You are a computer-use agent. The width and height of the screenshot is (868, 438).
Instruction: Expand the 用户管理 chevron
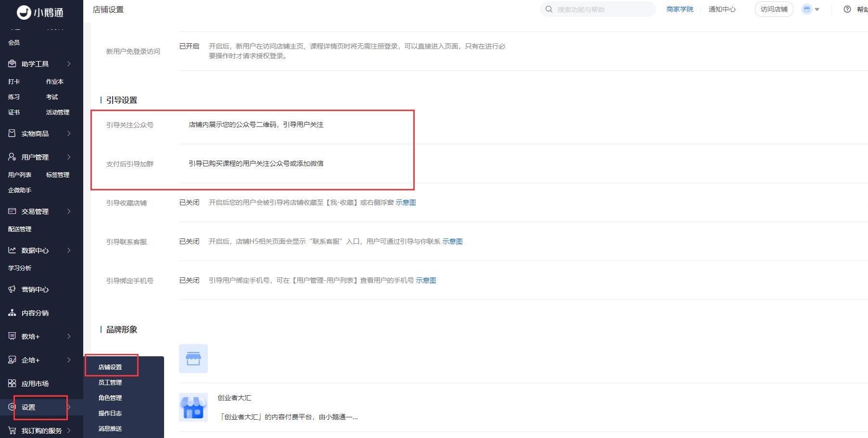[x=69, y=157]
